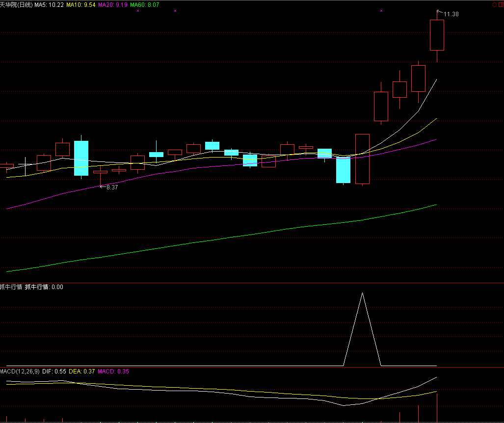Screen dimensions: 504x423
Task: Click the red diamond icon at top right
Action: (x=494, y=4)
